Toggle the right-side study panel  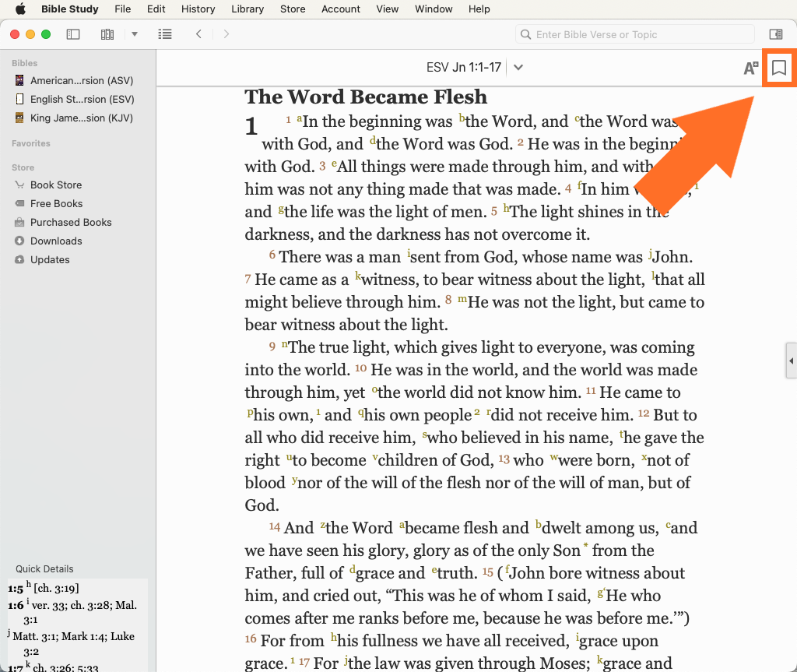[x=775, y=34]
